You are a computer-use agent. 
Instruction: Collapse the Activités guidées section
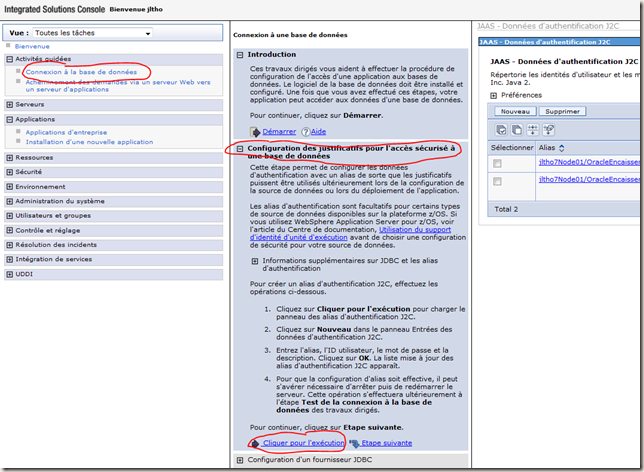[10, 59]
